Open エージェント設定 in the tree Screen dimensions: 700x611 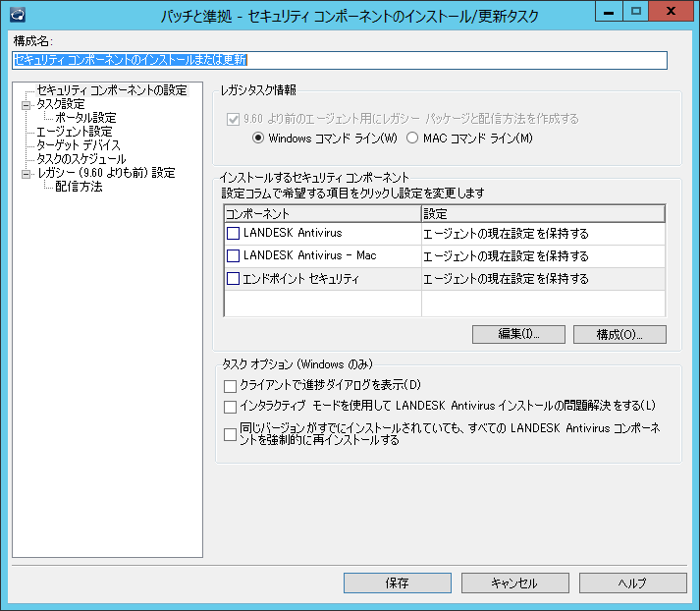[74, 132]
